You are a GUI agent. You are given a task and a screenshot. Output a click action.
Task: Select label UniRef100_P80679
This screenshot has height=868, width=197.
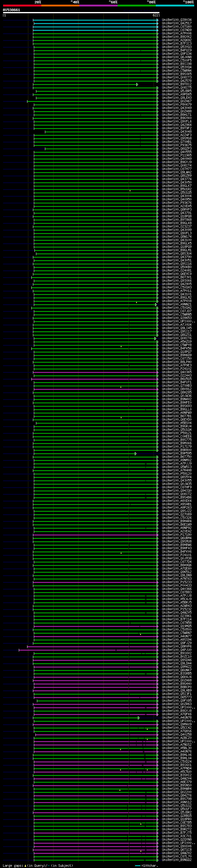pyautogui.click(x=177, y=104)
